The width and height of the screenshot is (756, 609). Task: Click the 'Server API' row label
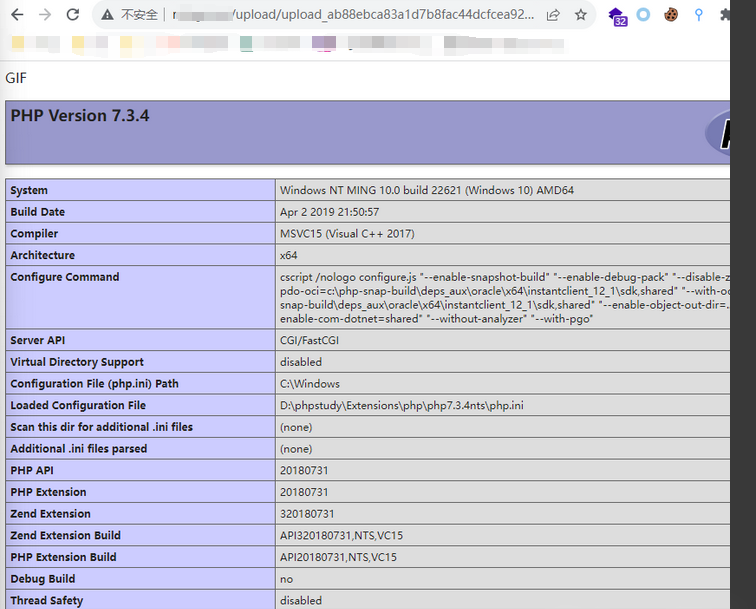[38, 340]
